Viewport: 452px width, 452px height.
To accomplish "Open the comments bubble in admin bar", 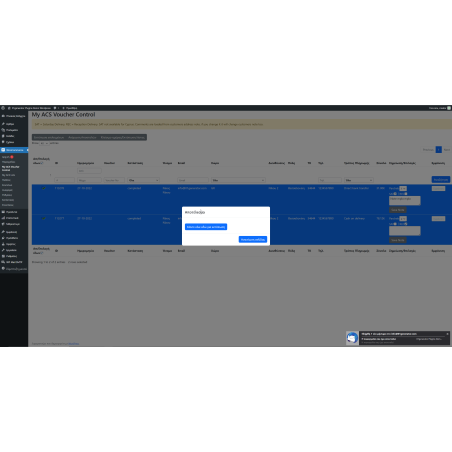I will point(55,108).
